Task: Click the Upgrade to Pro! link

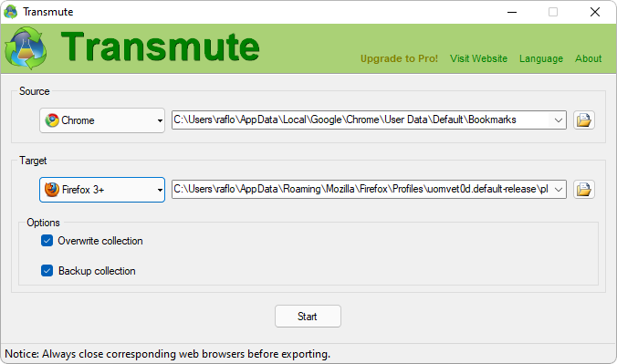Action: (399, 58)
